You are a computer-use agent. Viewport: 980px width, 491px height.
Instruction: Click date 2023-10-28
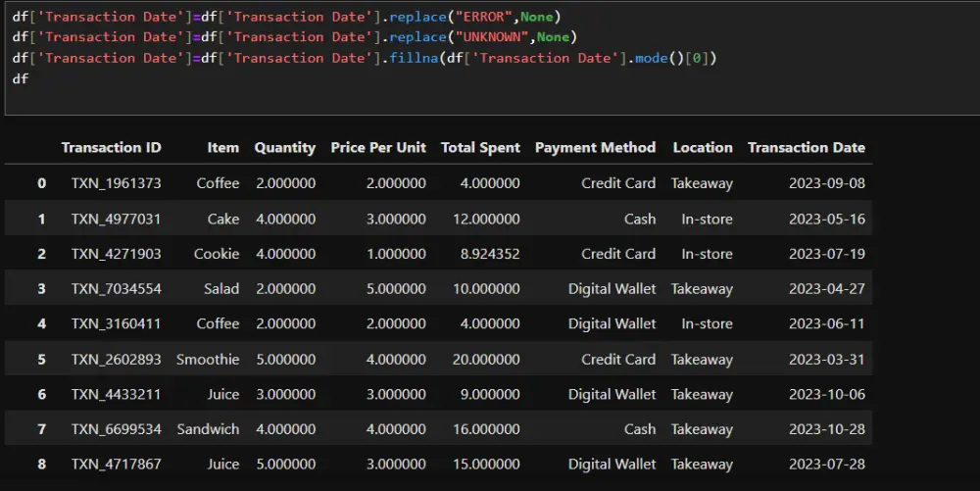(827, 429)
